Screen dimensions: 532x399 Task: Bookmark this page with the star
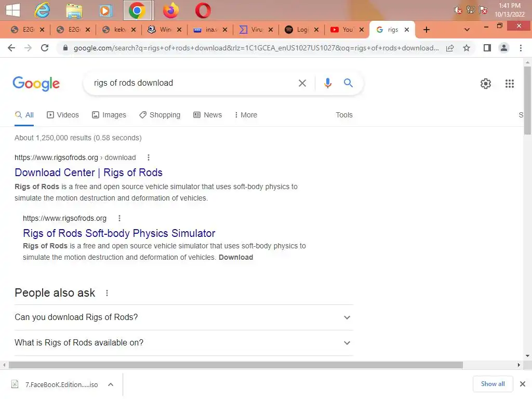[467, 48]
